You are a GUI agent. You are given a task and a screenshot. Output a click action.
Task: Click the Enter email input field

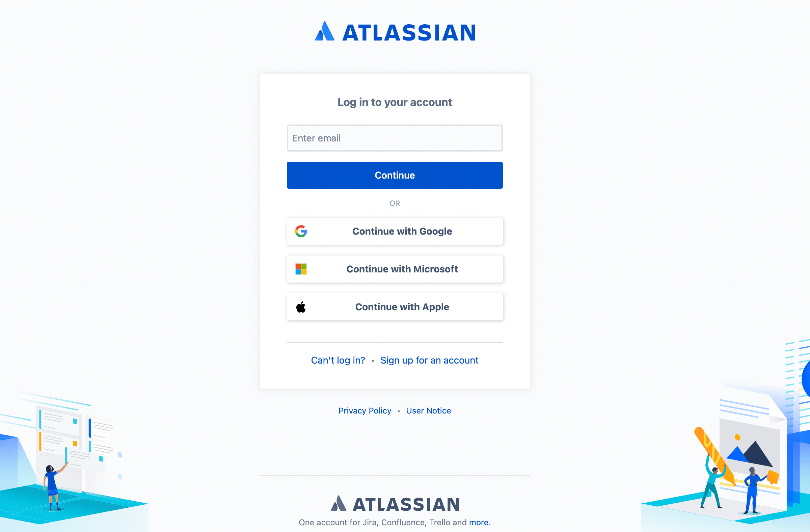(x=395, y=138)
